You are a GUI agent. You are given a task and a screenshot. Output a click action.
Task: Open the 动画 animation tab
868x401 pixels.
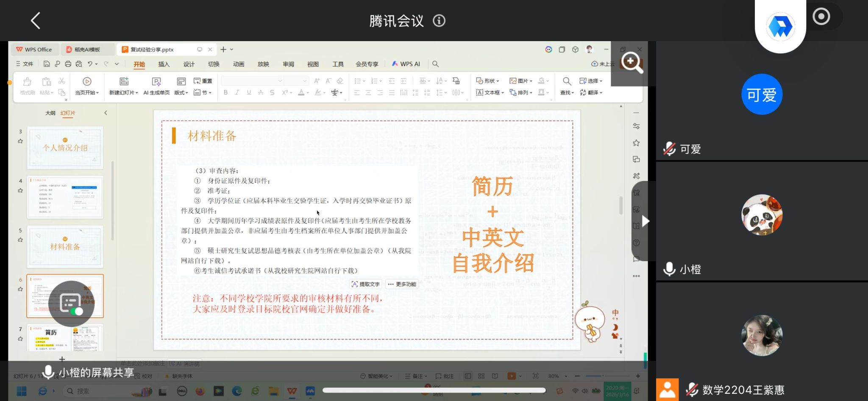tap(239, 64)
